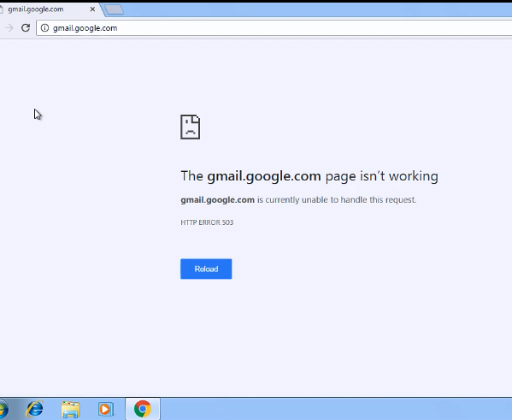Click the Chrome taskbar icon
Image resolution: width=512 pixels, height=420 pixels.
[x=143, y=409]
